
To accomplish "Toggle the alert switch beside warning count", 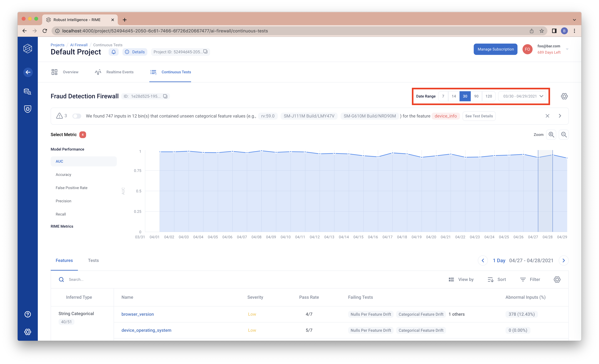I will 77,116.
